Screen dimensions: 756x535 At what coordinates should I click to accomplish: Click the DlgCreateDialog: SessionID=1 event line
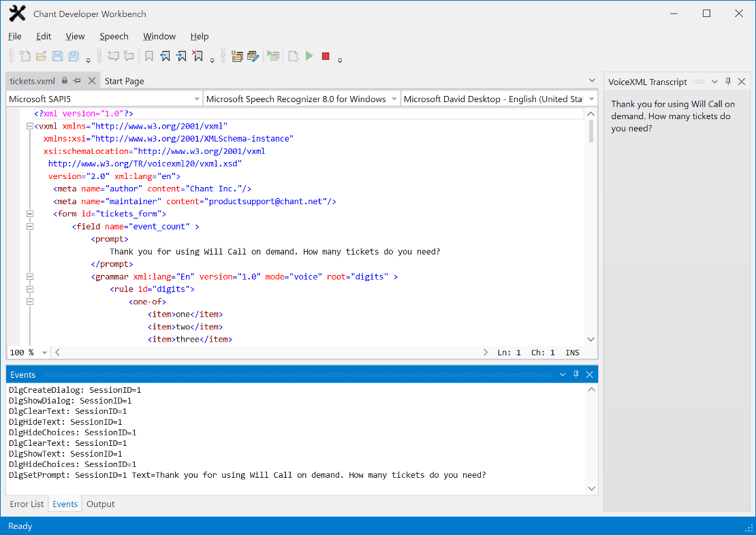tap(75, 390)
